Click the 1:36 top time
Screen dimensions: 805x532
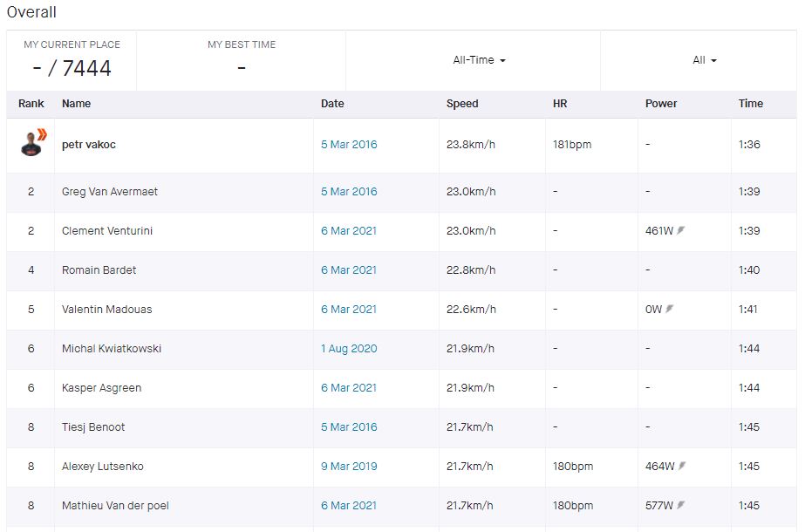tap(749, 144)
